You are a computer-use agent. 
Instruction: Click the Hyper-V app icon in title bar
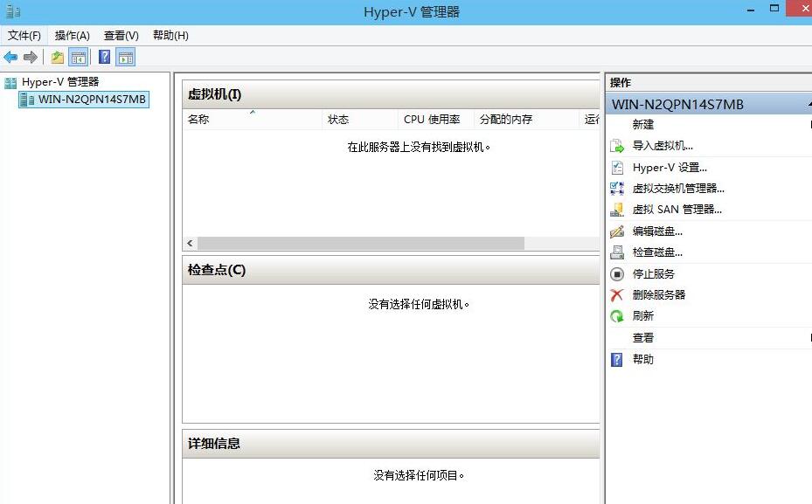pyautogui.click(x=13, y=10)
